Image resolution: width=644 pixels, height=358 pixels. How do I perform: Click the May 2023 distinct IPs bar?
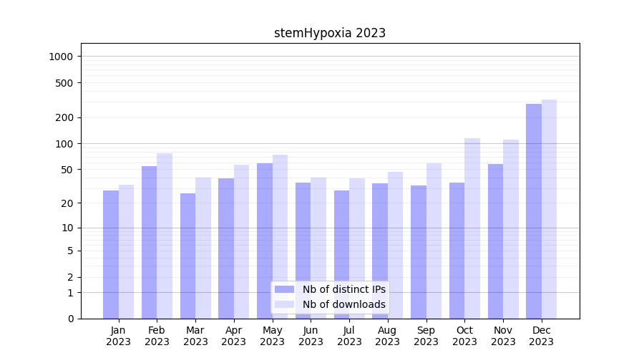coord(265,241)
